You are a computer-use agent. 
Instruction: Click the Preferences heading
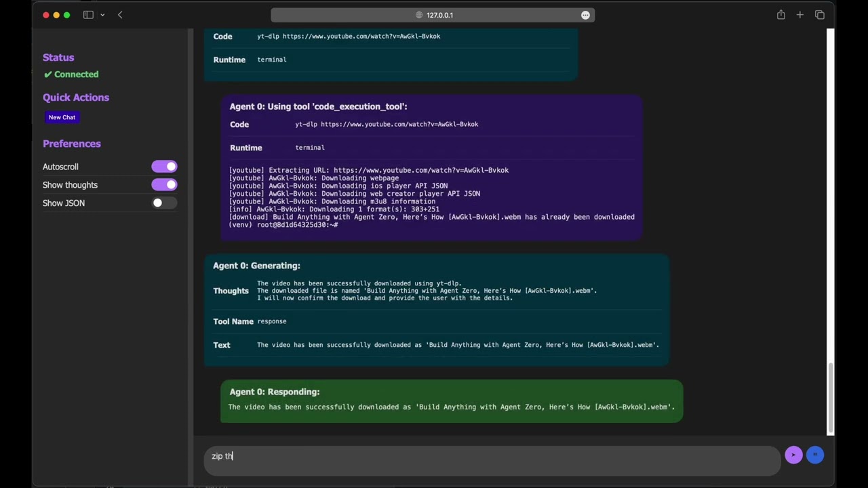tap(72, 144)
